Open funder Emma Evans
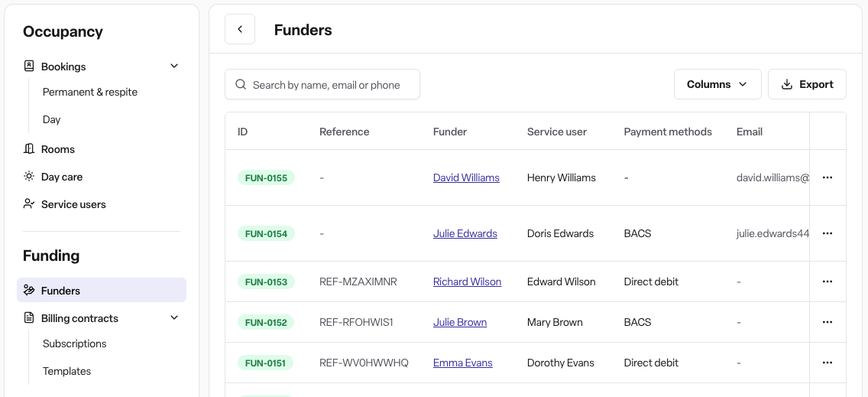The image size is (868, 397). coord(463,363)
